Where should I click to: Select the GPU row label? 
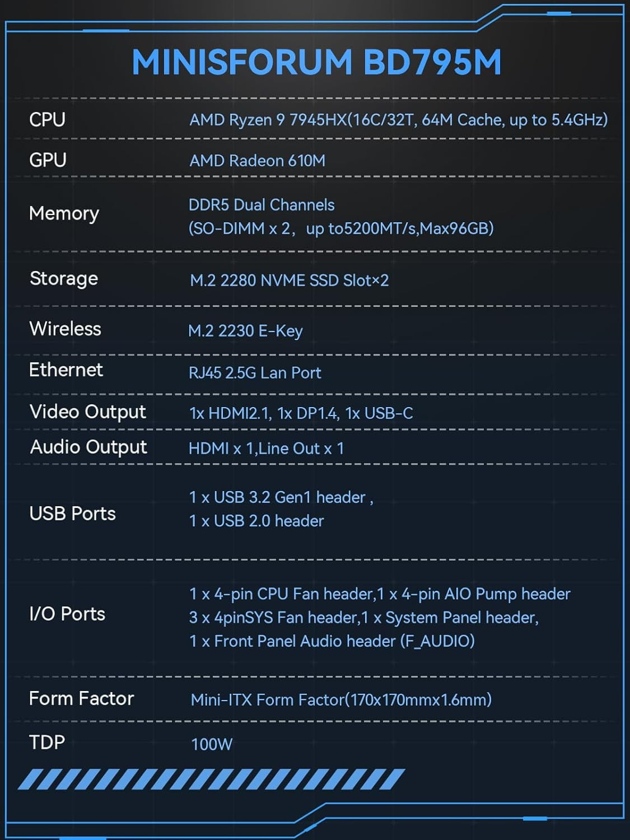(x=48, y=160)
